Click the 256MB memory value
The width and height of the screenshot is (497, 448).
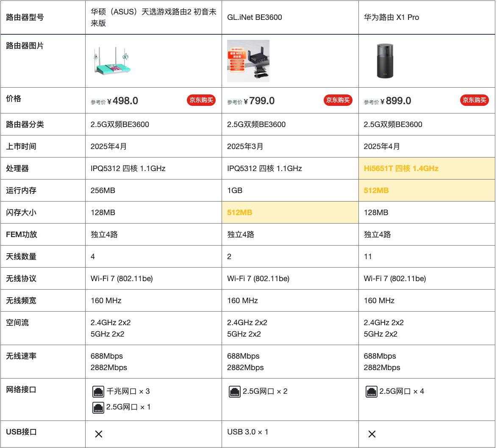point(103,191)
